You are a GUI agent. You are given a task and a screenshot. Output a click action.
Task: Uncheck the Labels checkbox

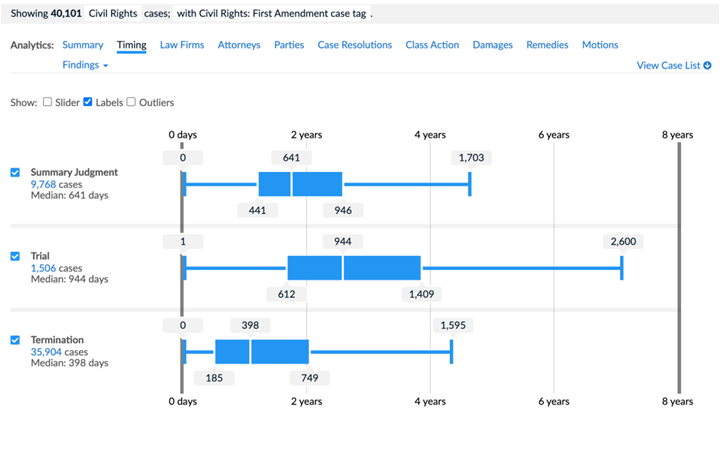tap(88, 102)
